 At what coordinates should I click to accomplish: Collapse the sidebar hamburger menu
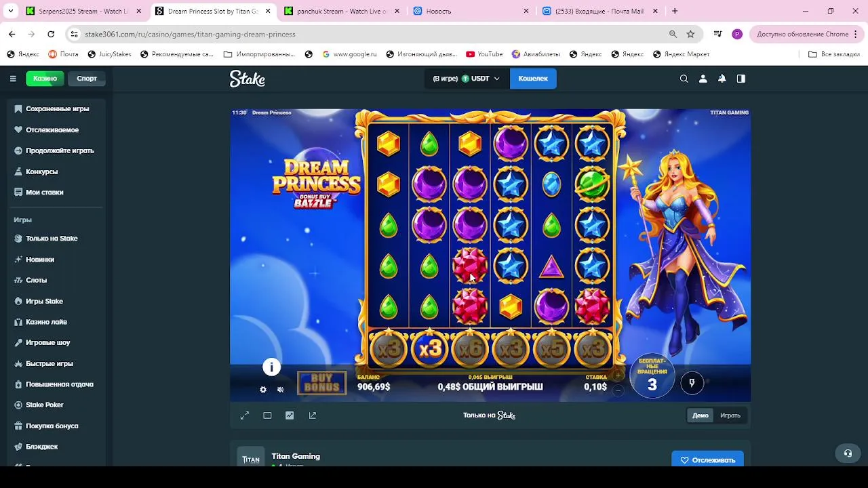coord(13,79)
